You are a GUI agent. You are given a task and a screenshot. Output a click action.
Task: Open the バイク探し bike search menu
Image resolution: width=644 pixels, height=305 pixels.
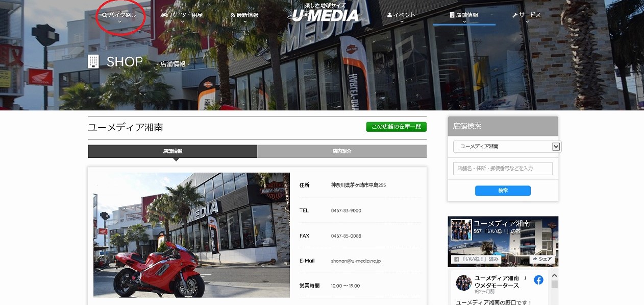119,15
